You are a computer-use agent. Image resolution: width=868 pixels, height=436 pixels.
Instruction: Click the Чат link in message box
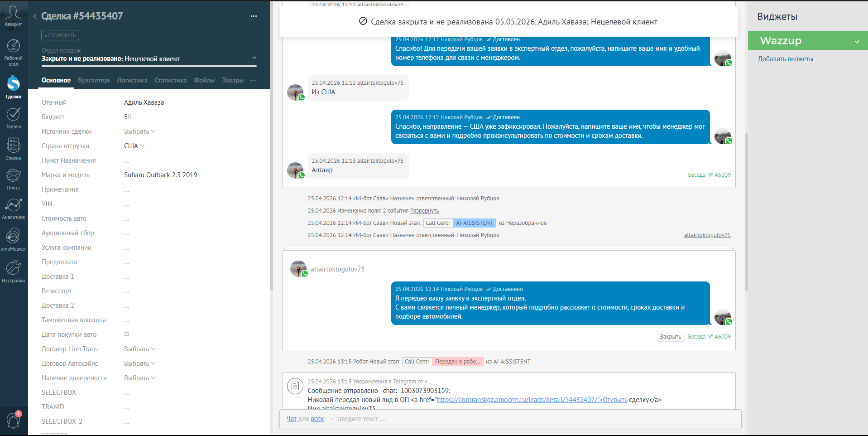(x=291, y=419)
